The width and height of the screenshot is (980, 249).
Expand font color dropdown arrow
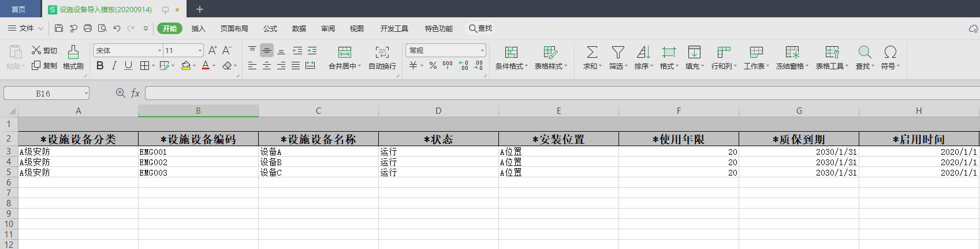(x=214, y=66)
